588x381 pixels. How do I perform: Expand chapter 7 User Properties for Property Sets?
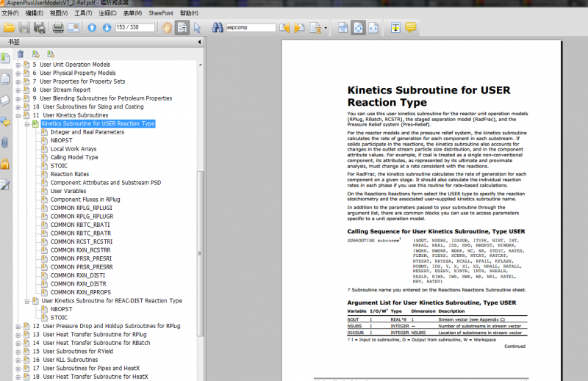(18, 81)
